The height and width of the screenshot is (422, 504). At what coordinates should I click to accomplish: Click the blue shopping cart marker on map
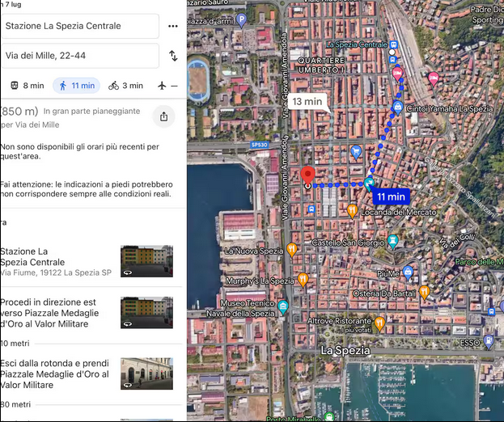[x=356, y=152]
